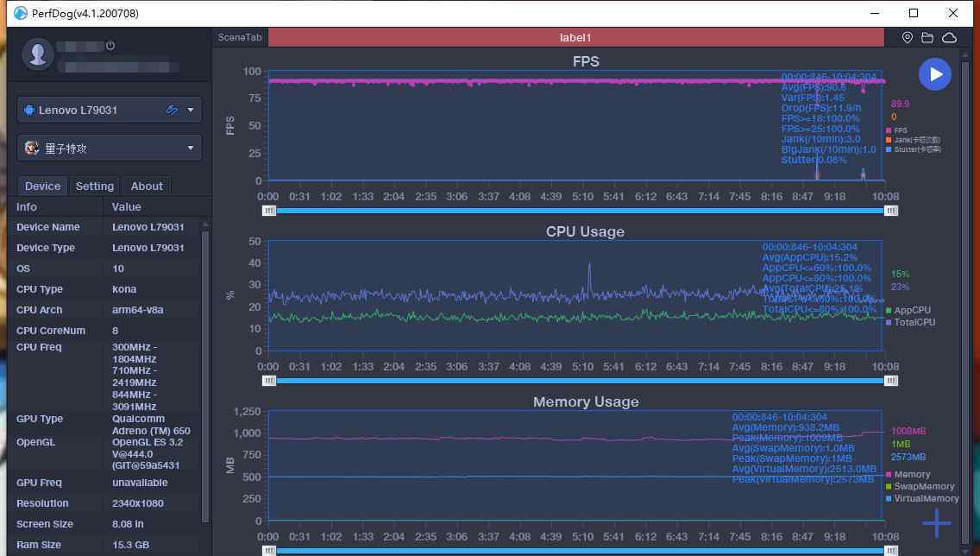Switch to the Setting tab
This screenshot has height=556, width=980.
click(x=95, y=186)
